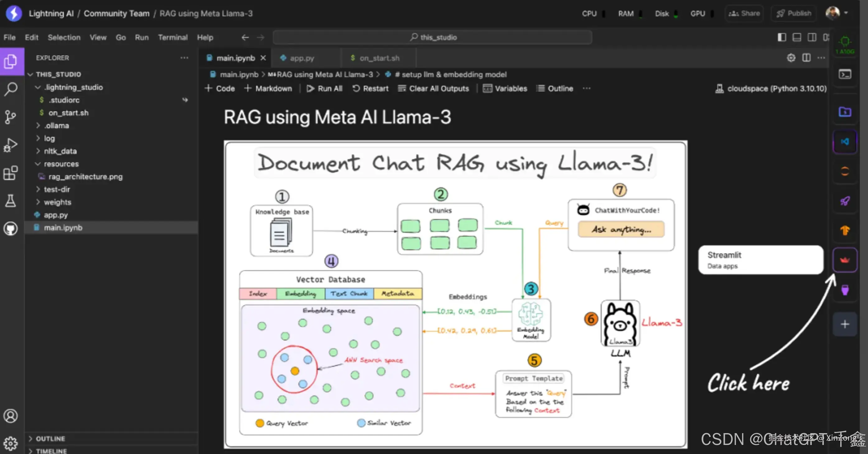Select the cloudspace Python kernel
This screenshot has height=454, width=868.
(x=771, y=89)
